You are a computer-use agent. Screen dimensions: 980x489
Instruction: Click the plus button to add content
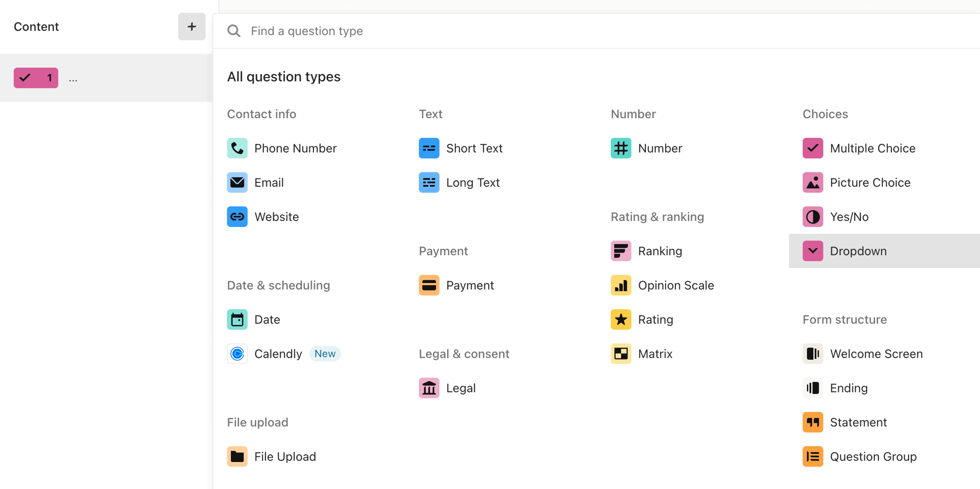pos(192,27)
